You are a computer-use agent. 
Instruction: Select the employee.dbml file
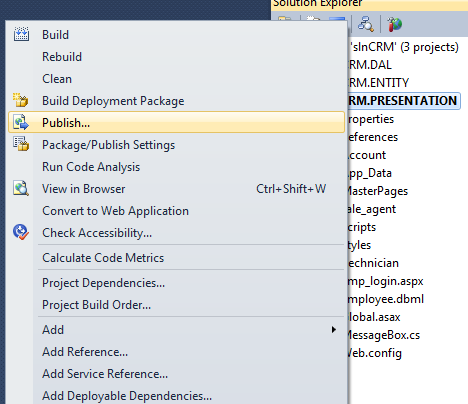(x=386, y=299)
